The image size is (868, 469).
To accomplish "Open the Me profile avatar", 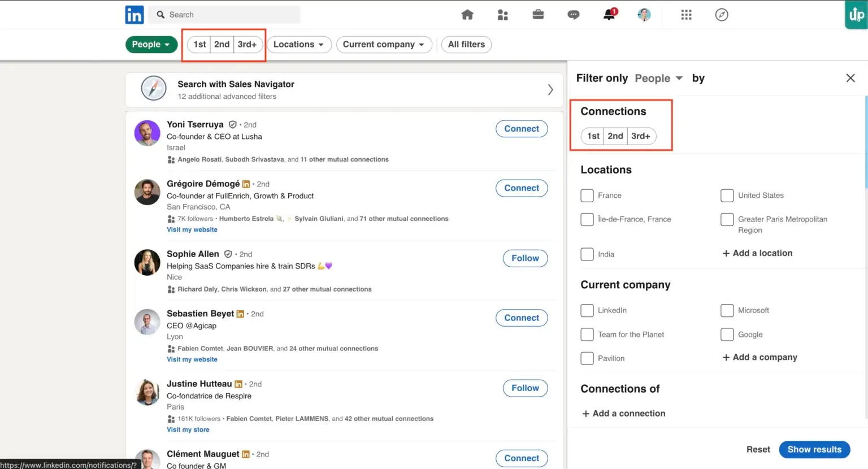I will (x=644, y=15).
